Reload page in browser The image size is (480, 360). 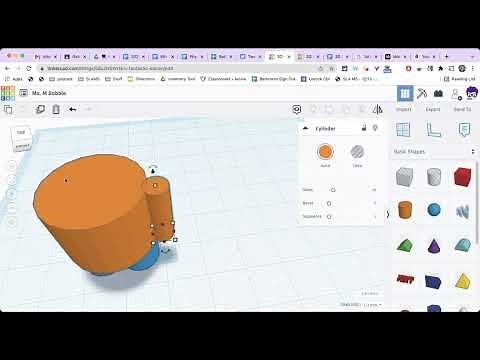point(29,68)
